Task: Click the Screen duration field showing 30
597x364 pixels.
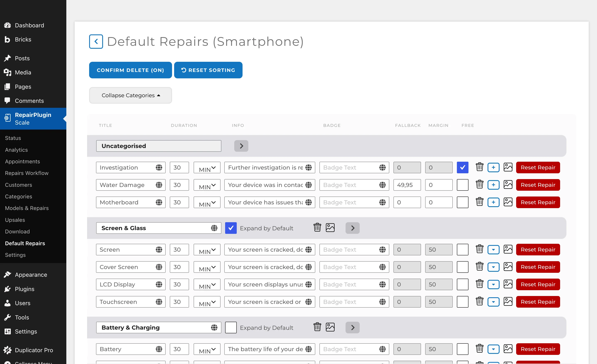Action: coord(179,249)
